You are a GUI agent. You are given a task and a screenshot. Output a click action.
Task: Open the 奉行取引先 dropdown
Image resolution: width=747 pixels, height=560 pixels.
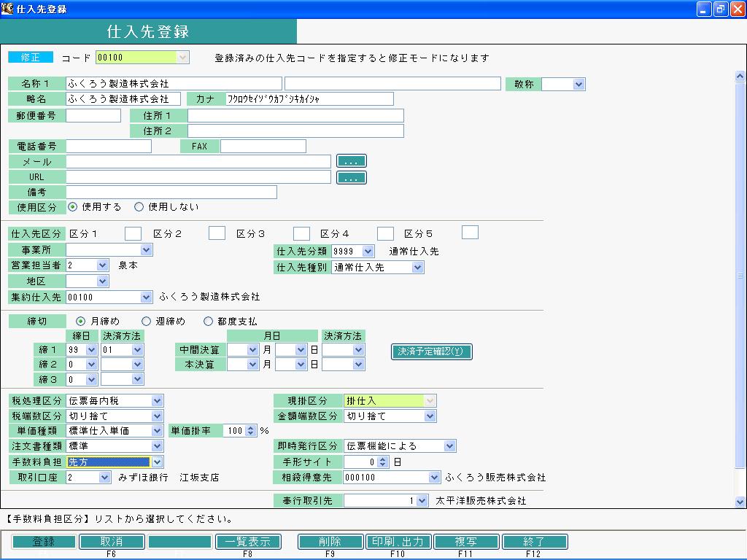422,500
